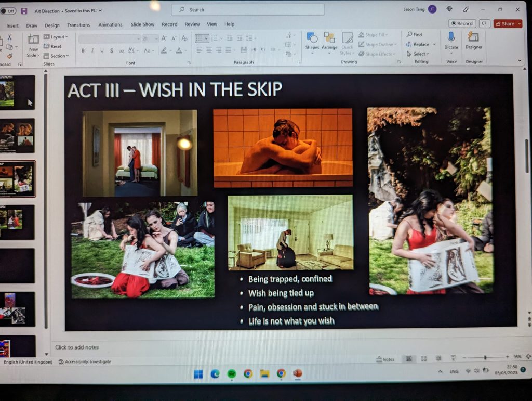Click the Shapes gallery icon
Viewport: 532px width, 401px height.
312,37
